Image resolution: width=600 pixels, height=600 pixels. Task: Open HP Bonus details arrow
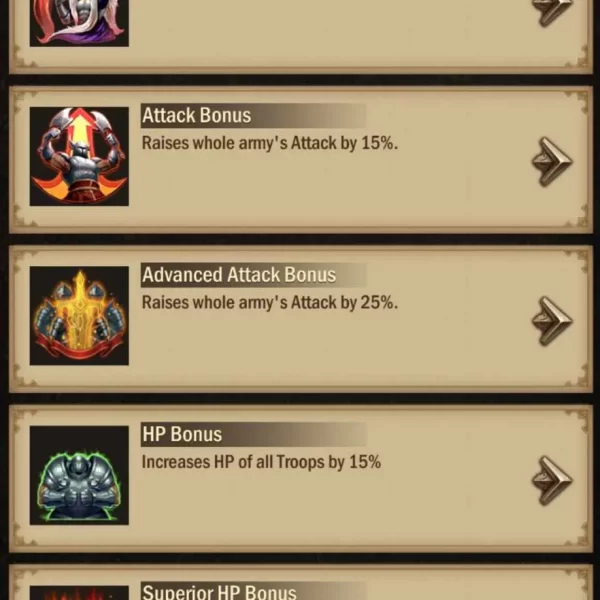pos(552,481)
